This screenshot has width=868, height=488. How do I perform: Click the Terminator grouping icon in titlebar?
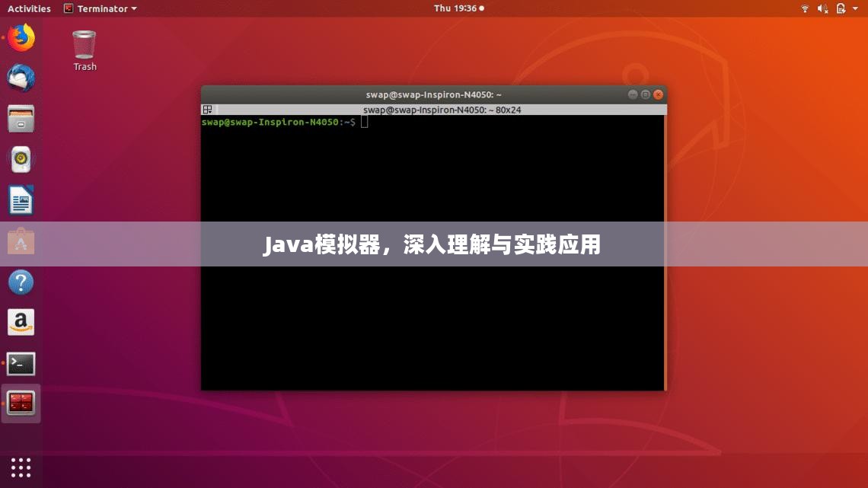pyautogui.click(x=208, y=110)
